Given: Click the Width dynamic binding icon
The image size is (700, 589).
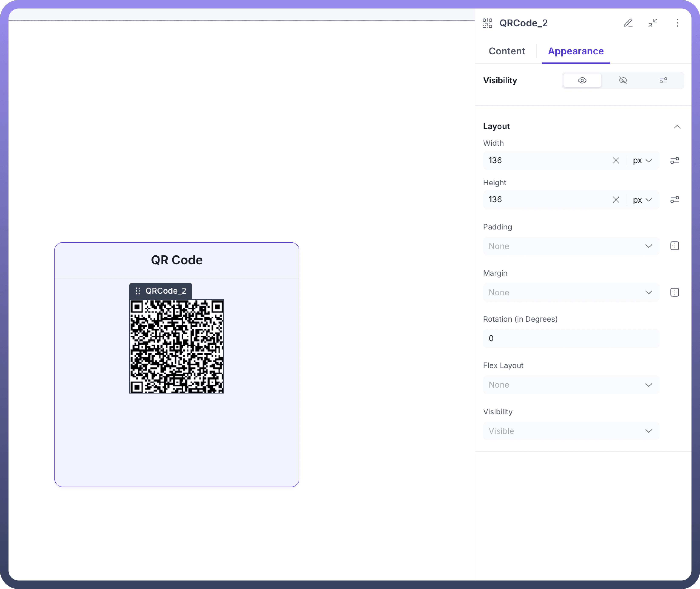Looking at the screenshot, I should [674, 161].
